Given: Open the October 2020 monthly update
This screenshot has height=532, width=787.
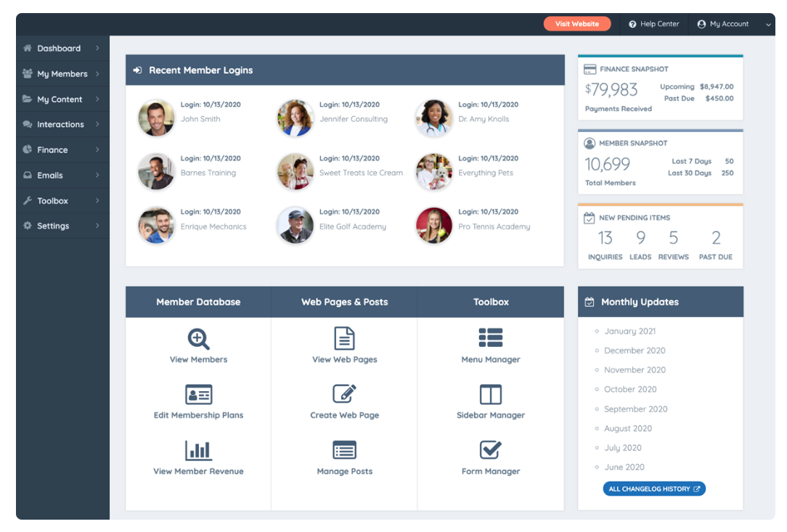Looking at the screenshot, I should click(x=630, y=390).
